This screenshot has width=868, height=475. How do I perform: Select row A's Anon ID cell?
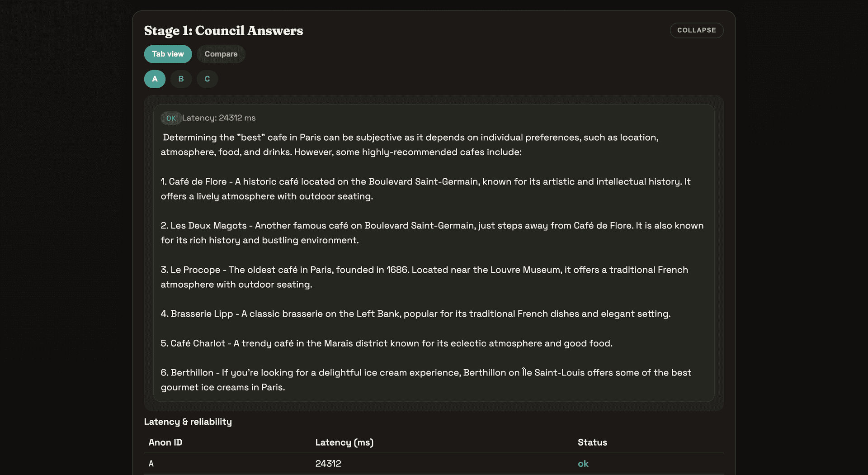(x=151, y=464)
